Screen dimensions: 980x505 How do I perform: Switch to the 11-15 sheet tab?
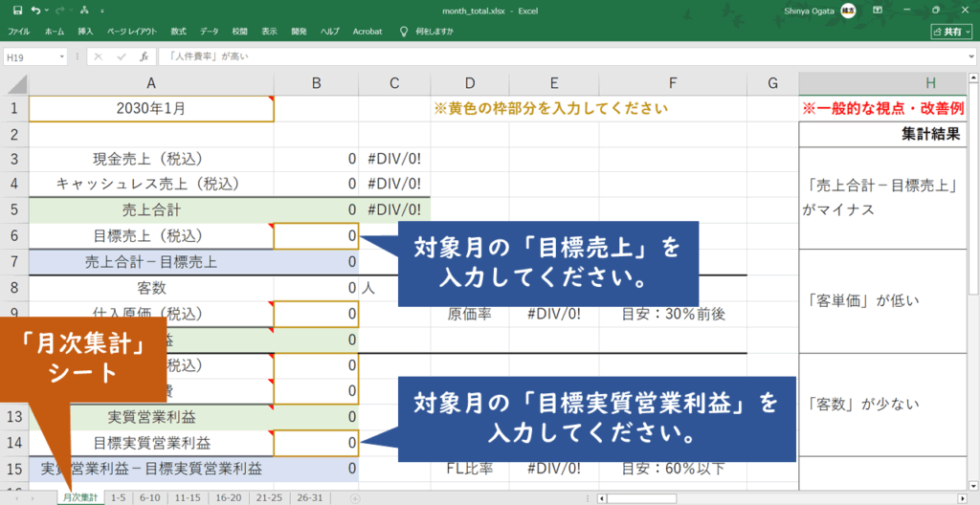tap(189, 498)
